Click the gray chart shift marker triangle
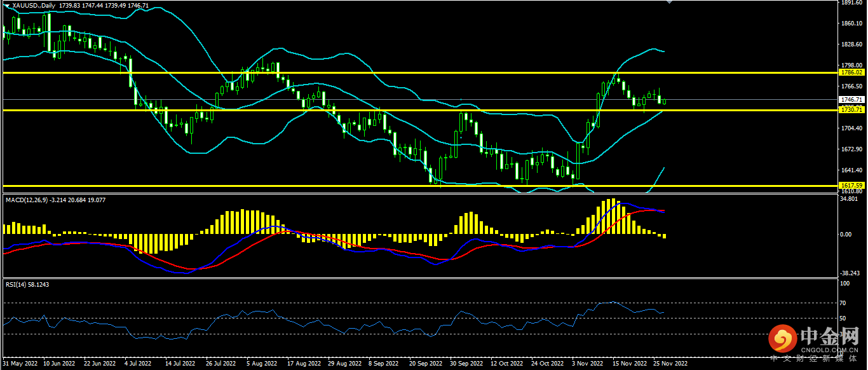868x370 pixels. [x=668, y=2]
